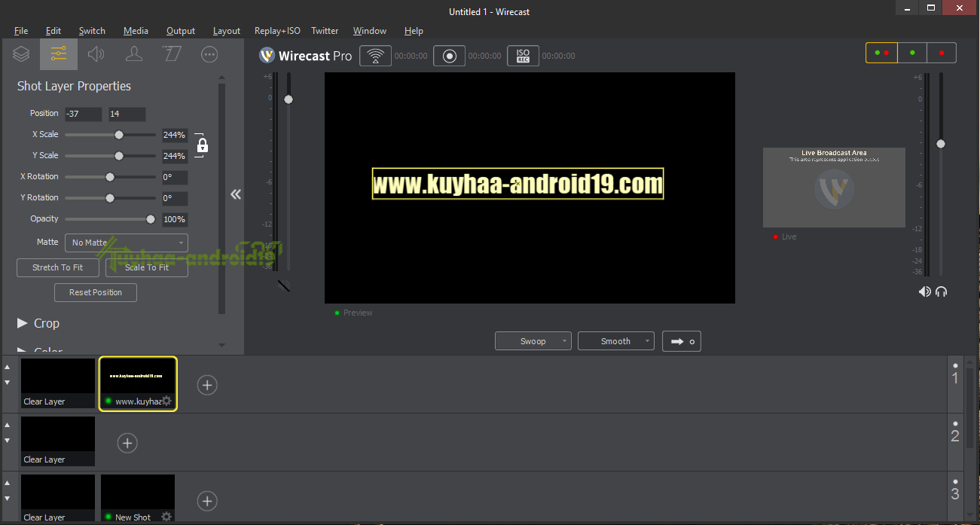This screenshot has height=525, width=980.
Task: Adjust the live output volume slider
Action: 940,144
